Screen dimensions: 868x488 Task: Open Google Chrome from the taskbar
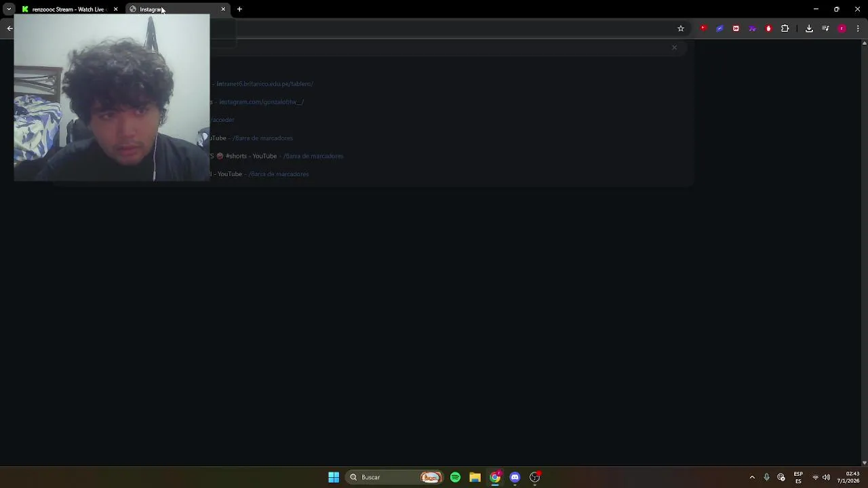495,477
